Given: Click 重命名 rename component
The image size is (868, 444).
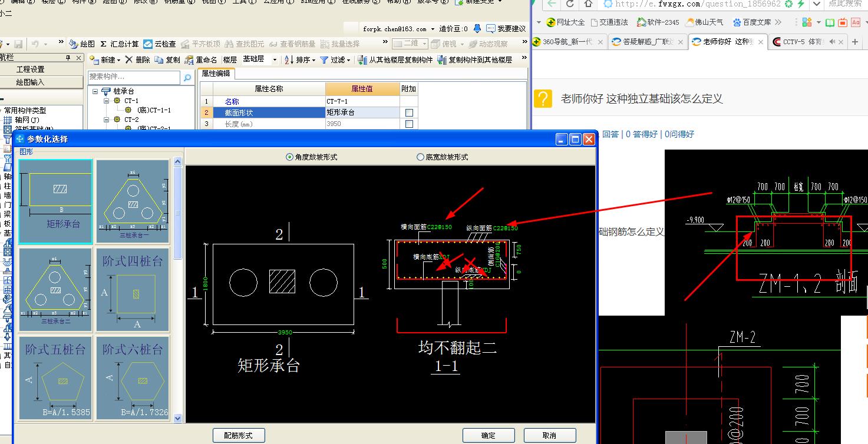Looking at the screenshot, I should pyautogui.click(x=201, y=60).
